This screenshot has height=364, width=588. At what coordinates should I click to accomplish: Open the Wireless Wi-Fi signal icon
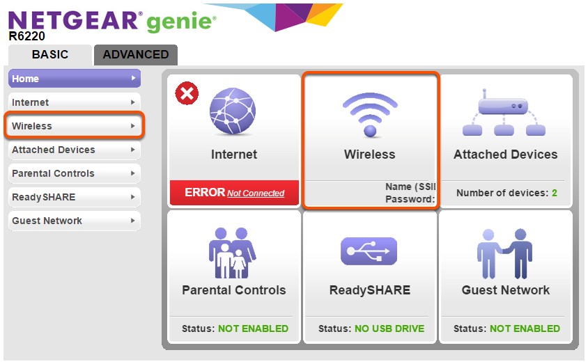tap(370, 114)
